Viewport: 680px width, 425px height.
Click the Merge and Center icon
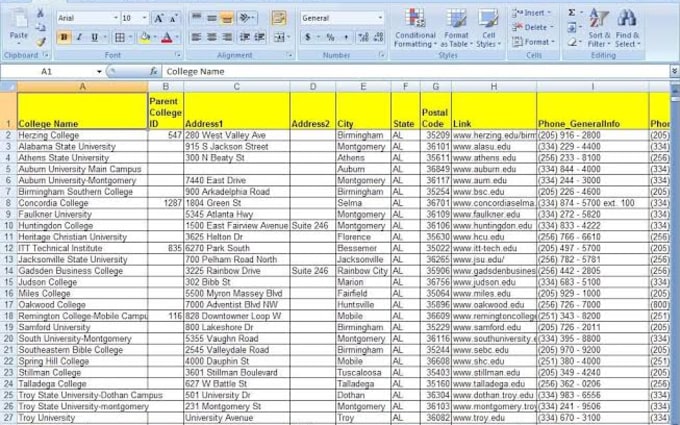[x=279, y=37]
